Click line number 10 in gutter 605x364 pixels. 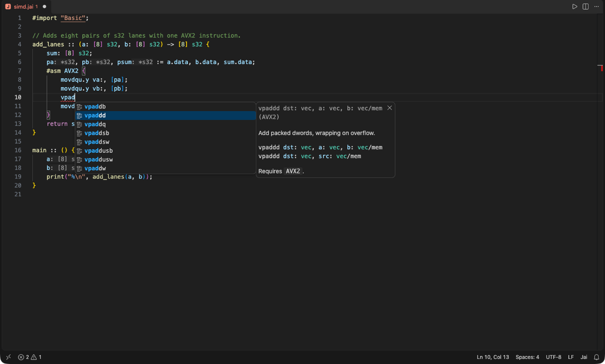click(18, 97)
